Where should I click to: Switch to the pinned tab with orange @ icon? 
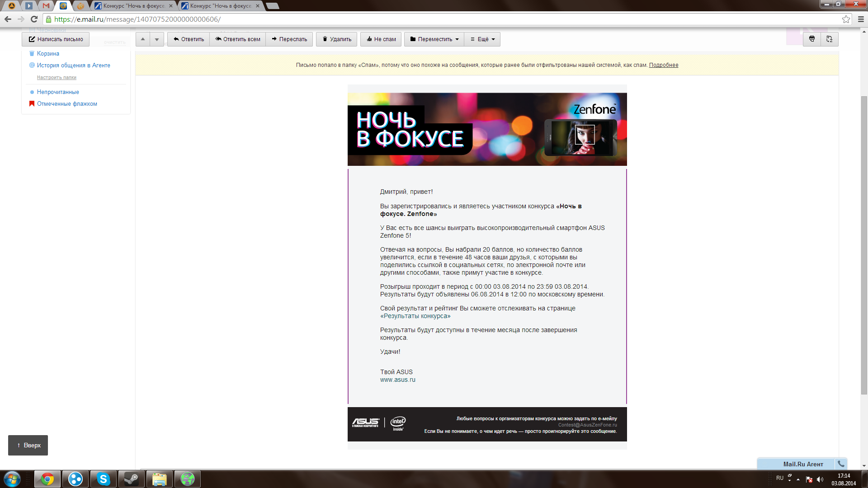tap(80, 6)
